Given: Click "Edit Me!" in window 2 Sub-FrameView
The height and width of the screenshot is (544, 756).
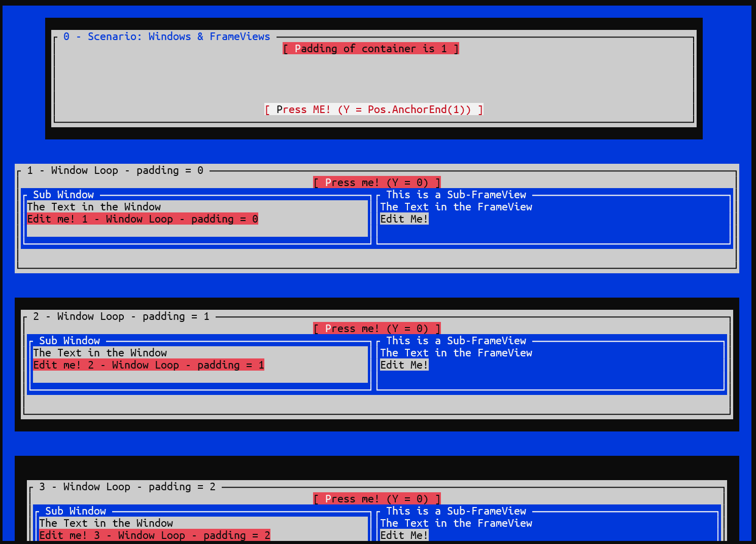Looking at the screenshot, I should (404, 365).
